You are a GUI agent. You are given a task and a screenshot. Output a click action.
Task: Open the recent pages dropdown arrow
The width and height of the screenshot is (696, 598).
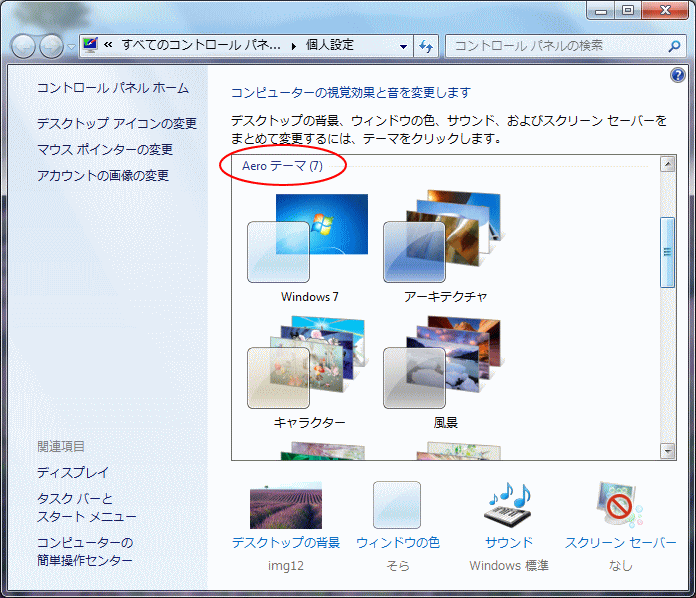coord(71,47)
